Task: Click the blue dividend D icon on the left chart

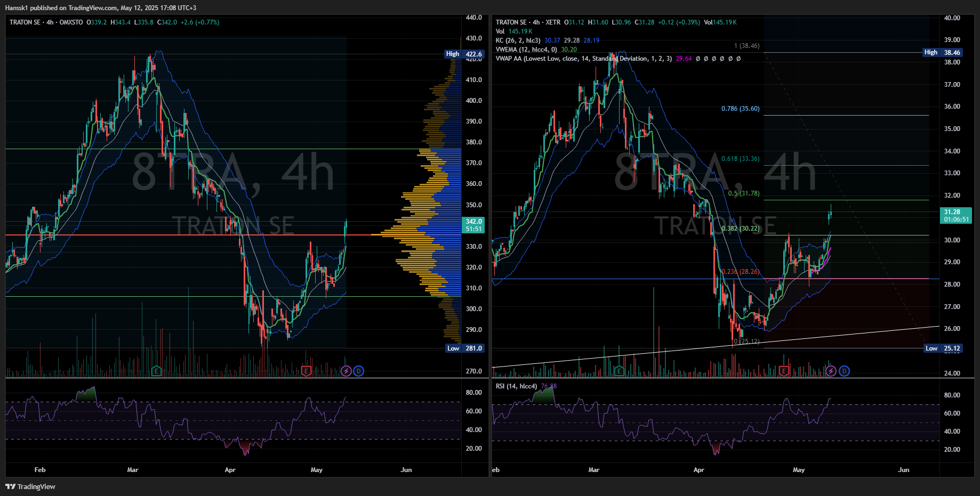Action: [359, 371]
